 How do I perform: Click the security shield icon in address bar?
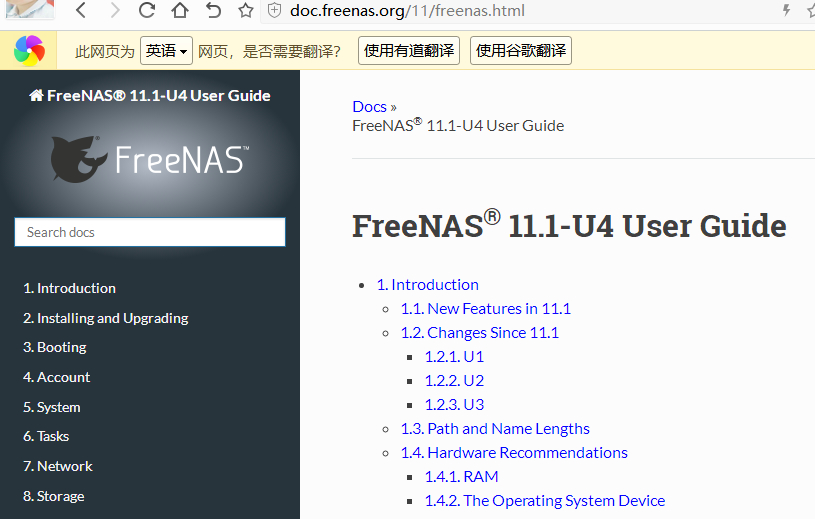click(x=275, y=10)
